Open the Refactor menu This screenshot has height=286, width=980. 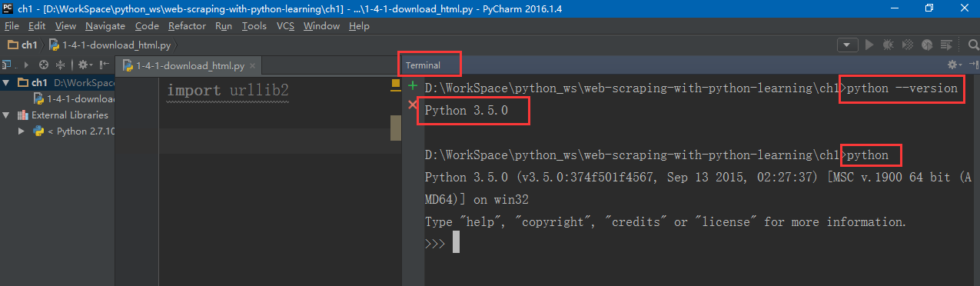tap(187, 25)
